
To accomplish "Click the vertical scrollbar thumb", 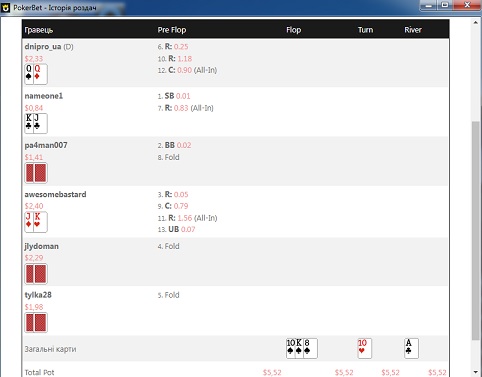I will pos(476,231).
